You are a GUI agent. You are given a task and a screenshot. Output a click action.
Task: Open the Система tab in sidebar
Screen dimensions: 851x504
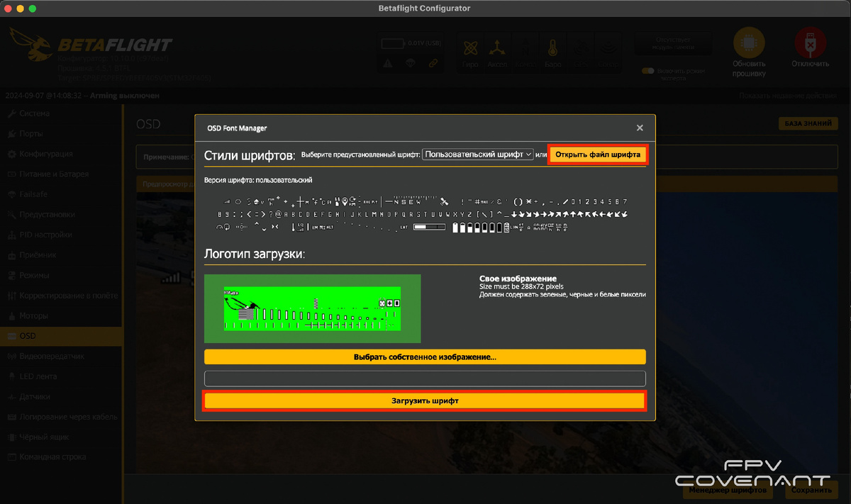61,113
